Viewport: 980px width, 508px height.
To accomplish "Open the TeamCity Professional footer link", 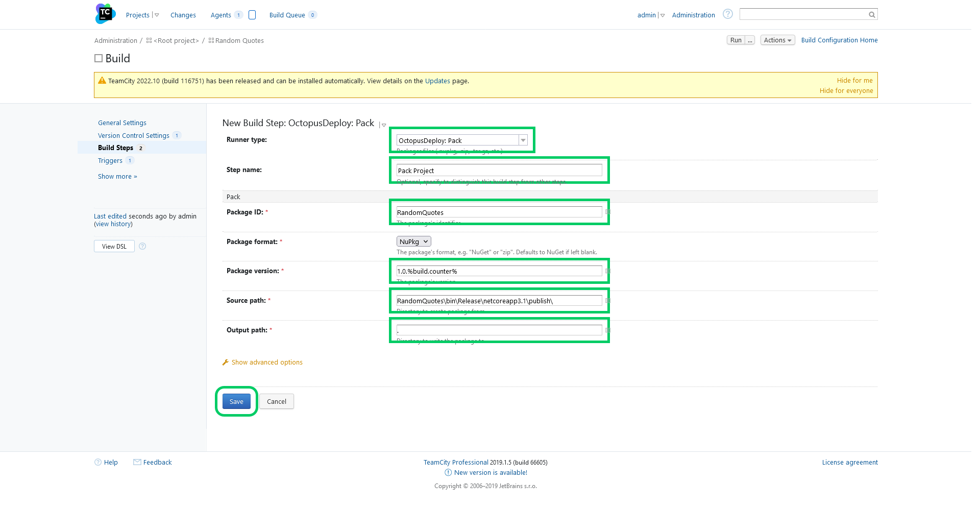I will [x=456, y=462].
